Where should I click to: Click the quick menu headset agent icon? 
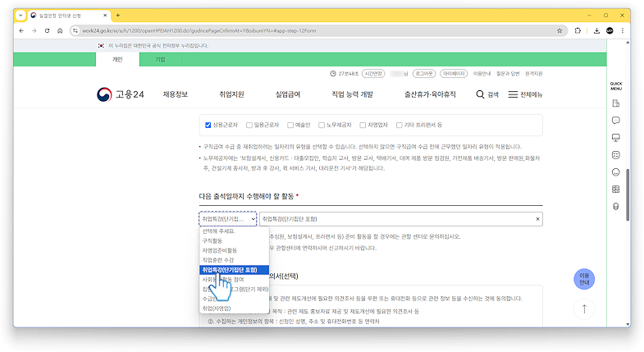point(615,206)
